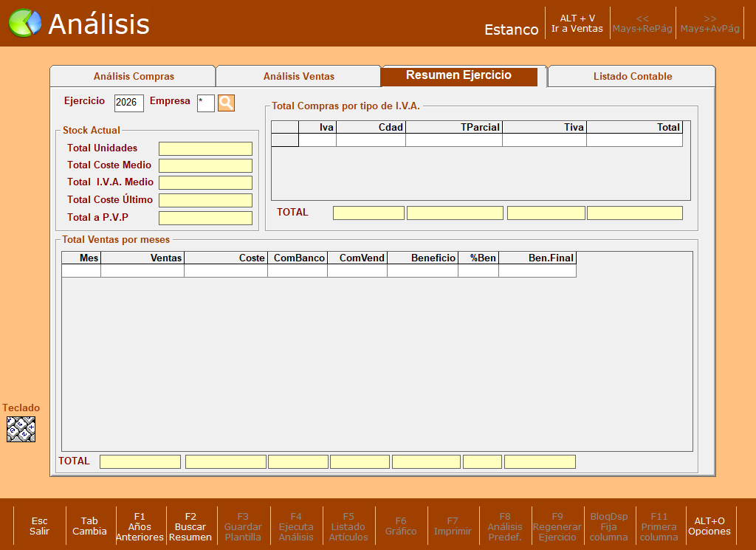Screen dimensions: 756x550
Task: Go to the Listado Contable tab
Action: coord(633,76)
